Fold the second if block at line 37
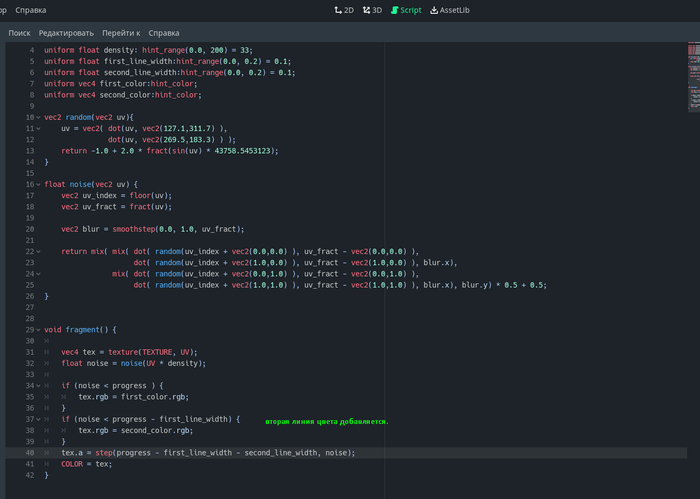 pos(38,419)
